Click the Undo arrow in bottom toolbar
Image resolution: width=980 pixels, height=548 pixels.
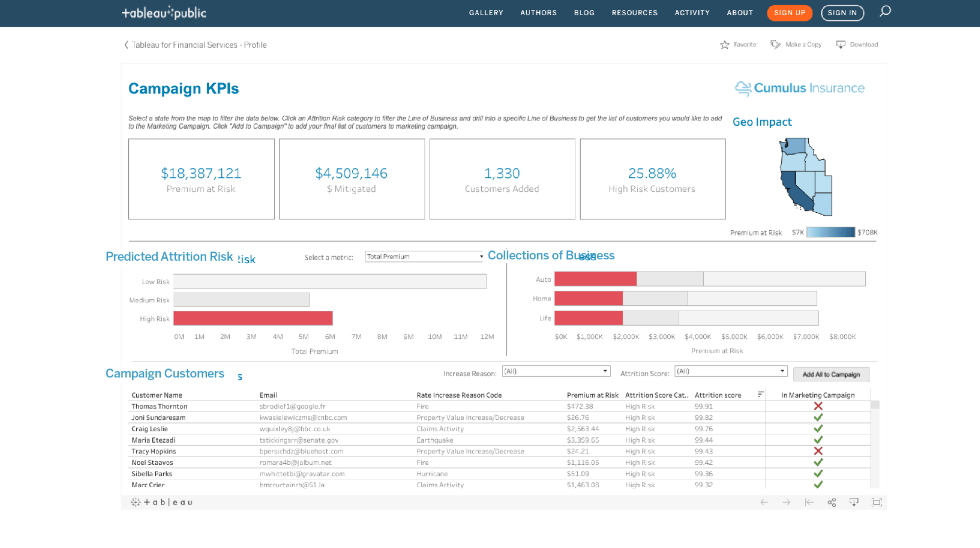(x=764, y=502)
